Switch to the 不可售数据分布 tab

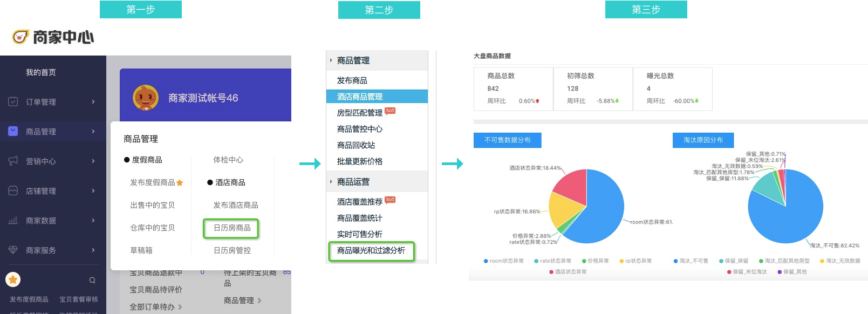pos(508,140)
